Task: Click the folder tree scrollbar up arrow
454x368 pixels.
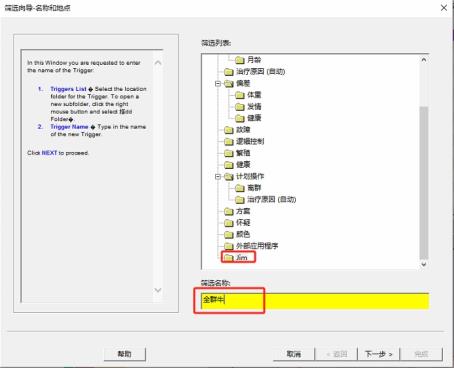Action: click(424, 60)
